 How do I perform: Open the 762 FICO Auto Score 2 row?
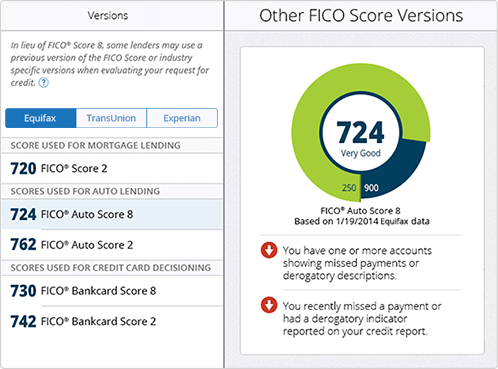tap(112, 245)
